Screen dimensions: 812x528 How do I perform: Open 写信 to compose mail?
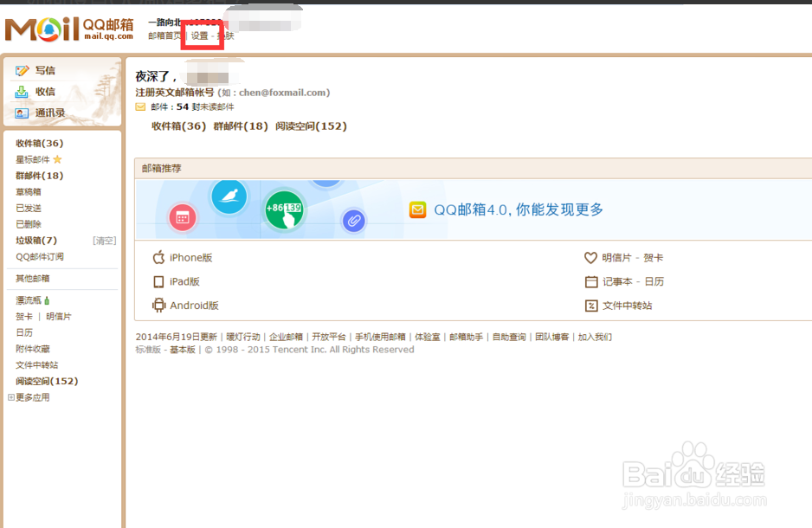click(45, 70)
